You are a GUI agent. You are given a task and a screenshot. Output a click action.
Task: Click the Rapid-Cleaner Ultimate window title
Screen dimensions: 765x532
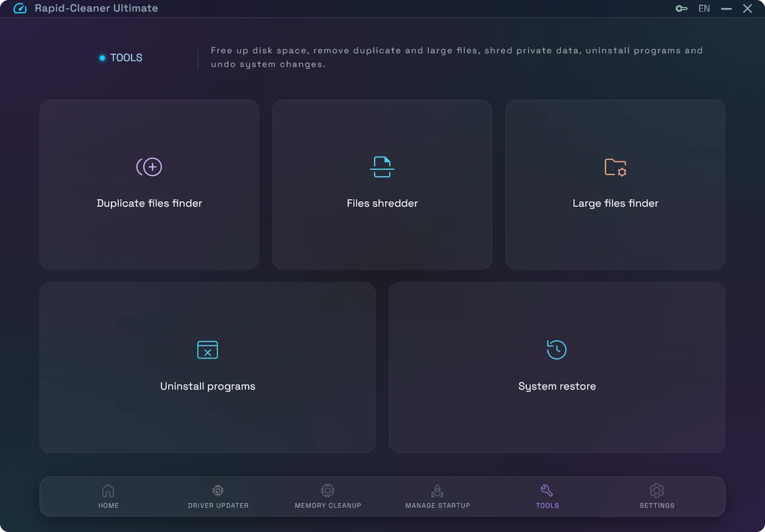96,9
